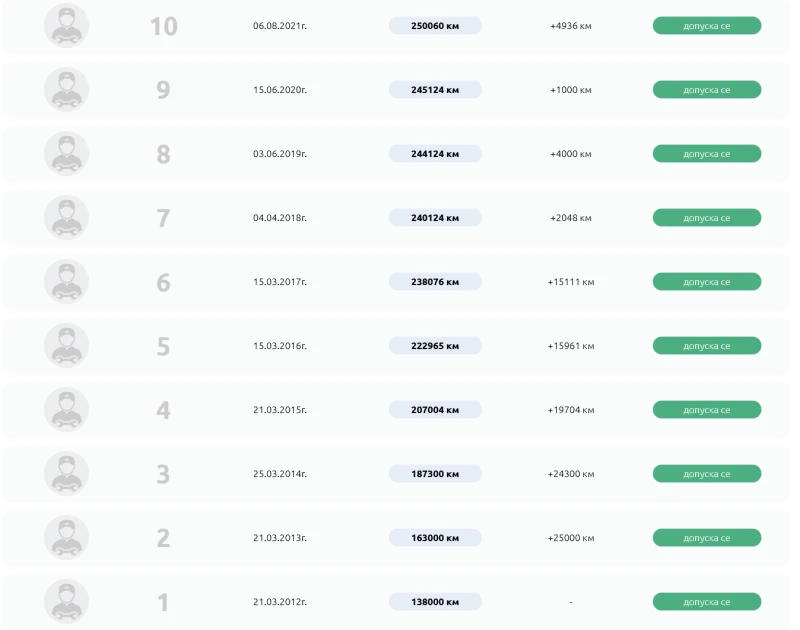Click the large row number 5
Screen dimensions: 800x630
163,347
